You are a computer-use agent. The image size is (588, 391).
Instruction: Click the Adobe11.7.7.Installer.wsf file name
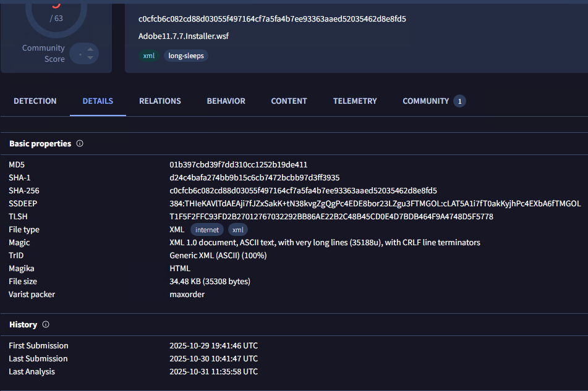coord(184,36)
